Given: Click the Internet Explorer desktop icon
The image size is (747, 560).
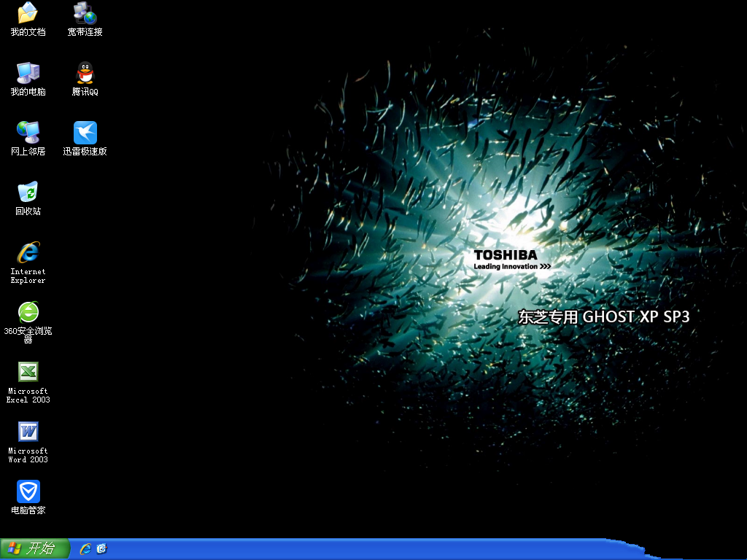Looking at the screenshot, I should point(28,253).
